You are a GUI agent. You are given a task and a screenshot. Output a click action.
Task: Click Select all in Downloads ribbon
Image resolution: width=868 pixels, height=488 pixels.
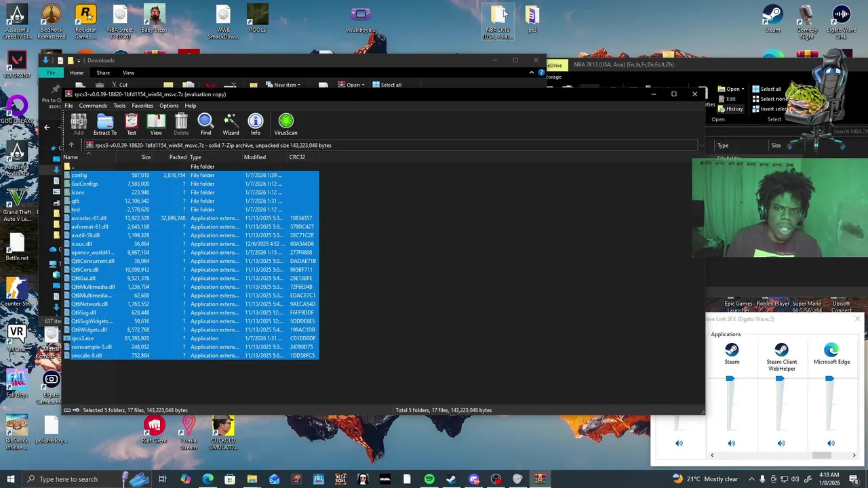coord(387,85)
